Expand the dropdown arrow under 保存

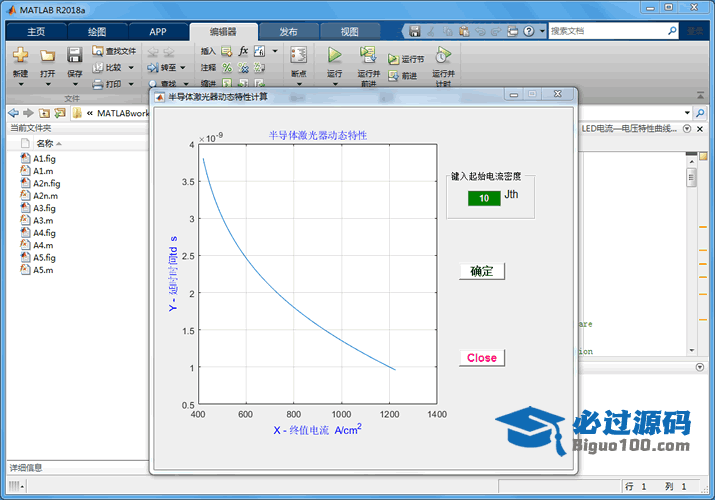pyautogui.click(x=75, y=84)
